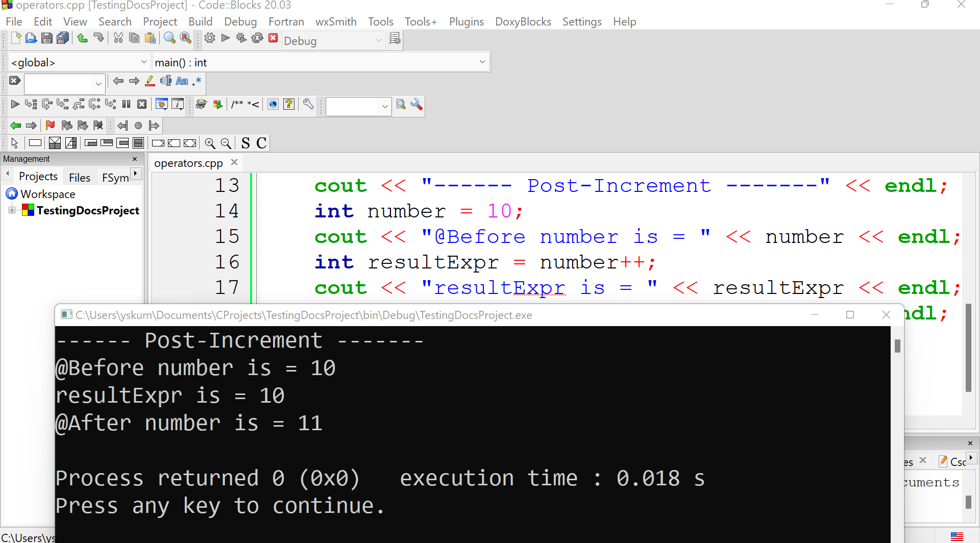980x543 pixels.
Task: Open the <global> scope dropdown
Action: point(78,62)
